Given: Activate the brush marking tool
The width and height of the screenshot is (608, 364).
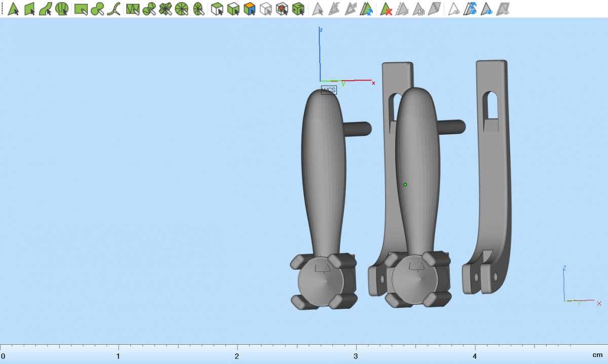Looking at the screenshot, I should (98, 9).
